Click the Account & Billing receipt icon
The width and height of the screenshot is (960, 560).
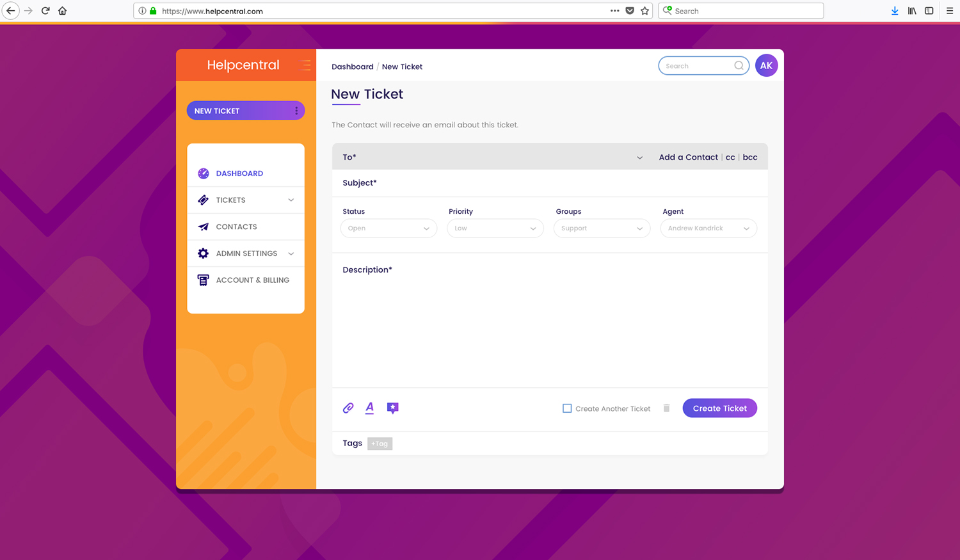point(203,280)
